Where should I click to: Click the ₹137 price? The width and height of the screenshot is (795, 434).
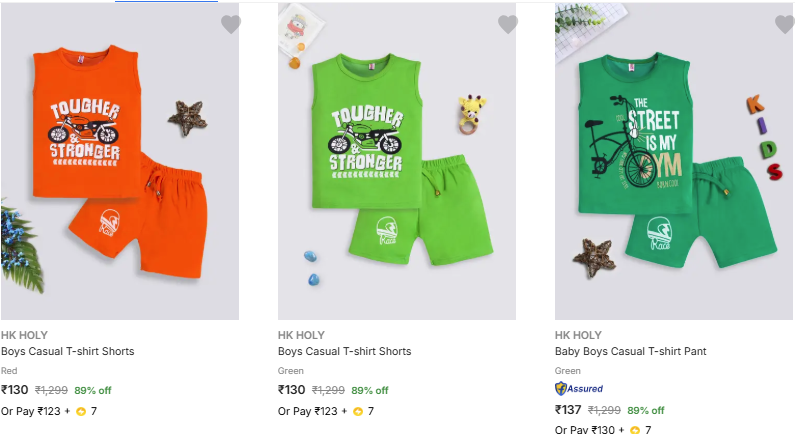tap(568, 410)
